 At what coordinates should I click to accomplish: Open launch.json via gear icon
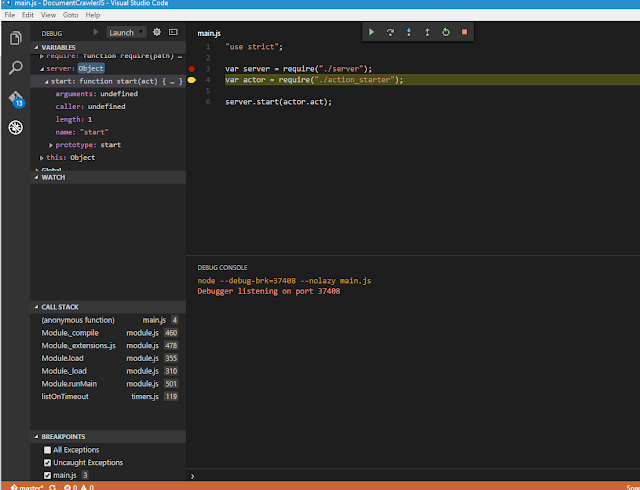pos(157,32)
